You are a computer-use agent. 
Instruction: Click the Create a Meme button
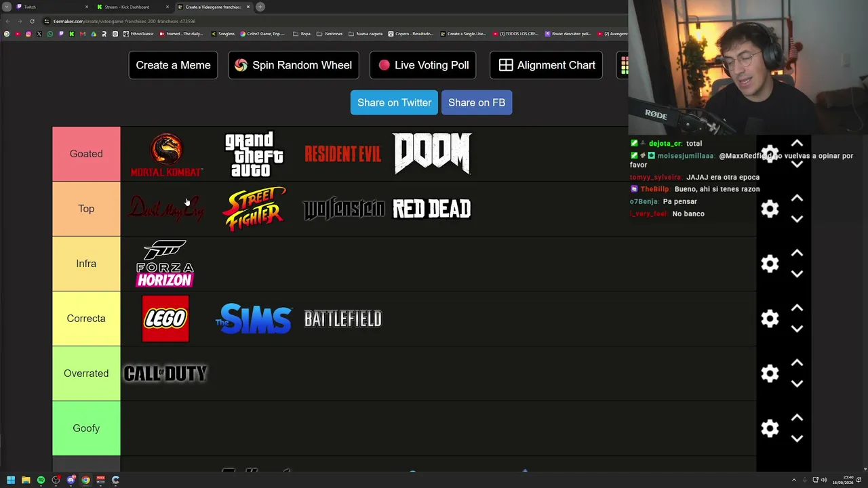pyautogui.click(x=173, y=65)
